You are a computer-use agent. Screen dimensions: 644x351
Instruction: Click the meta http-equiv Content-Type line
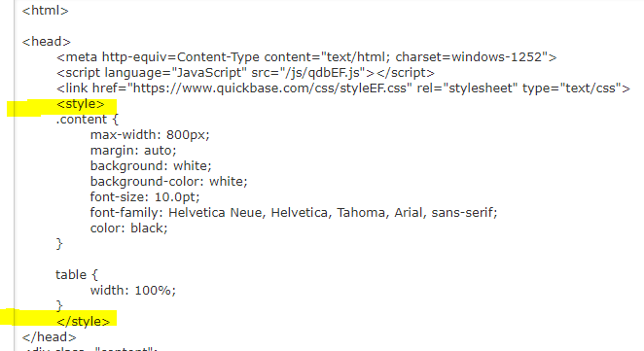pos(306,57)
